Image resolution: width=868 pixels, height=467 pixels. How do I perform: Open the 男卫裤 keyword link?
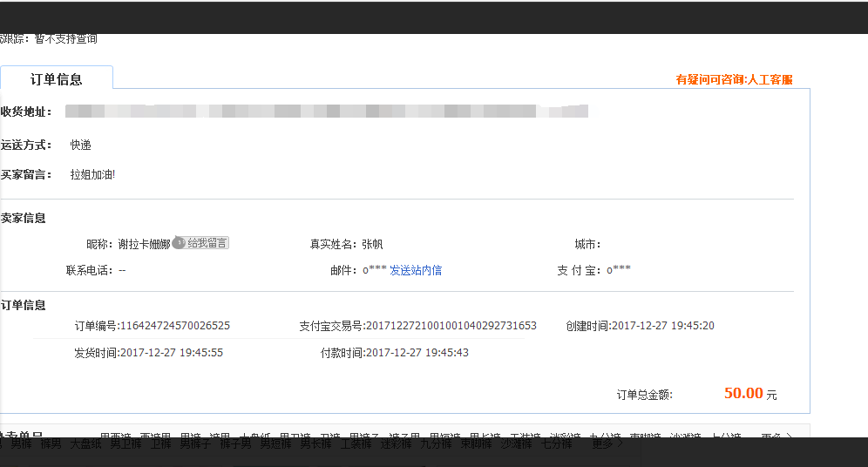coord(125,443)
